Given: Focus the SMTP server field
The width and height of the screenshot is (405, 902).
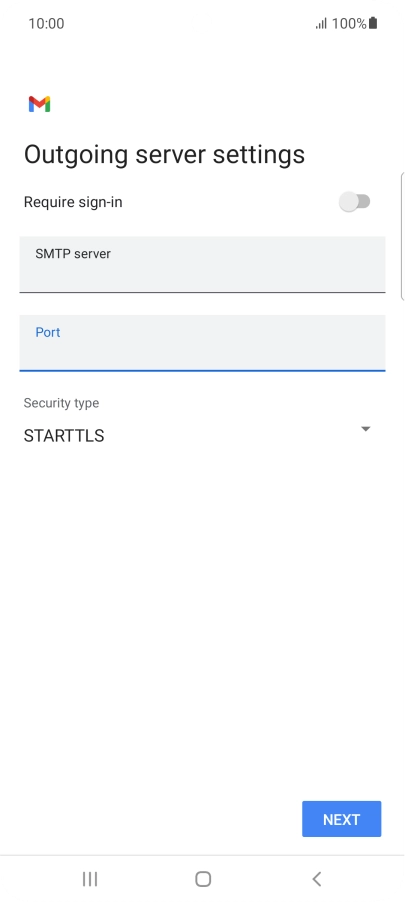Looking at the screenshot, I should (202, 265).
